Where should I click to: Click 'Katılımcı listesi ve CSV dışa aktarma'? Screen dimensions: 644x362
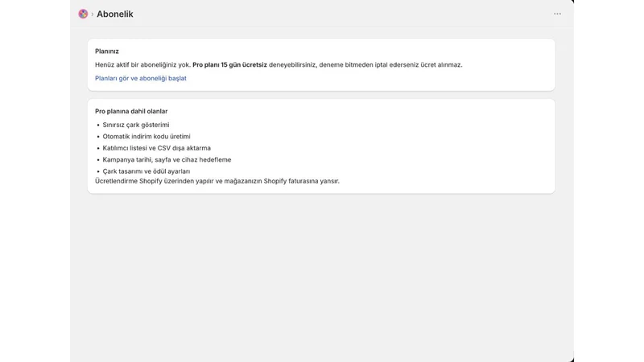pyautogui.click(x=156, y=148)
